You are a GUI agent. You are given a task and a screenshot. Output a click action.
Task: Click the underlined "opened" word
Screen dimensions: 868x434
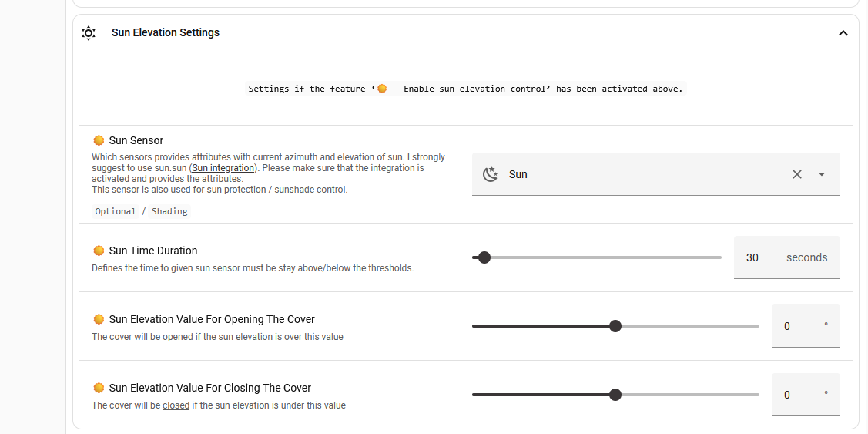tap(177, 337)
